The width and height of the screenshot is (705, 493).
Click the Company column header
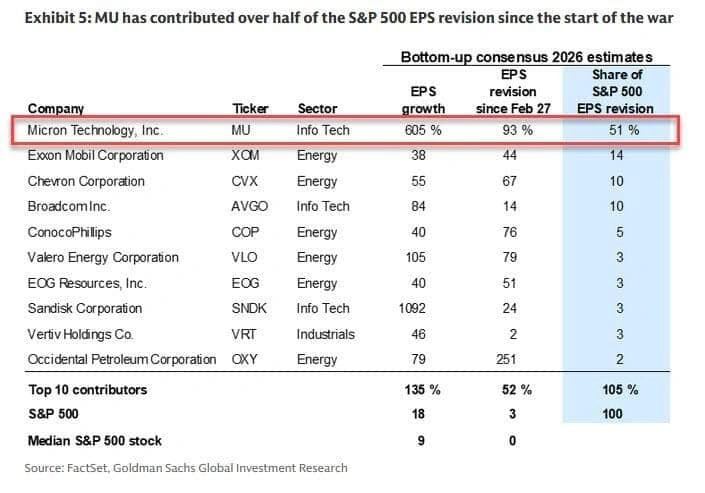(x=56, y=108)
